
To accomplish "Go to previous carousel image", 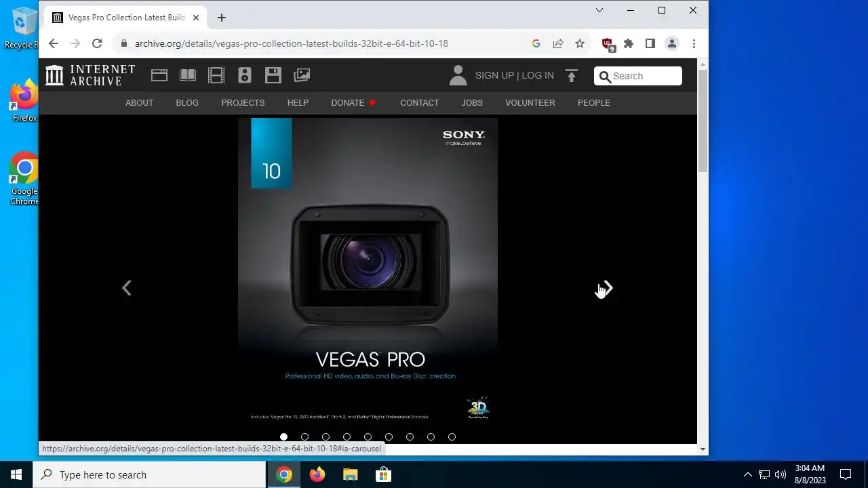I will [127, 288].
